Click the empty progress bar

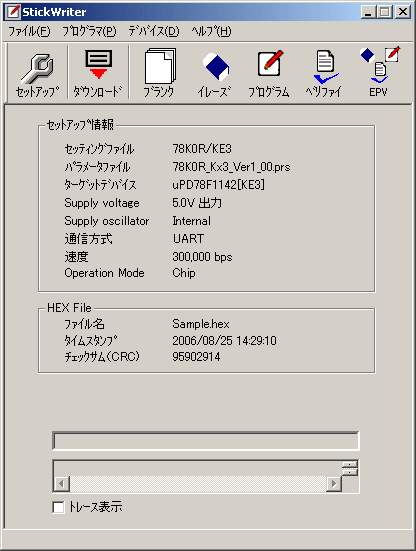pos(206,441)
